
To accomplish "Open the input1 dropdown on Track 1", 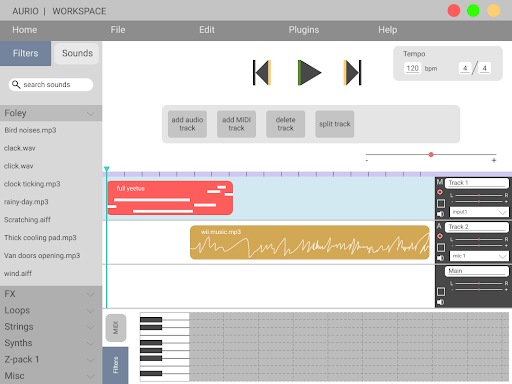I will (479, 212).
